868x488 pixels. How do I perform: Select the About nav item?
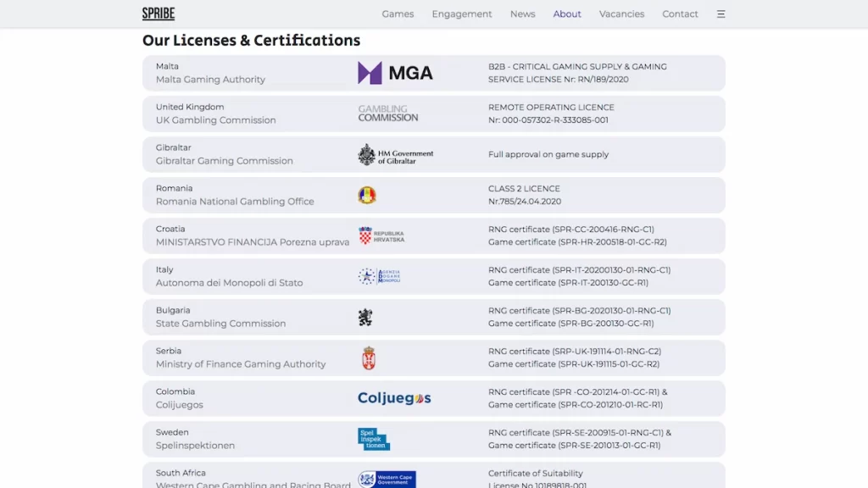pyautogui.click(x=567, y=14)
